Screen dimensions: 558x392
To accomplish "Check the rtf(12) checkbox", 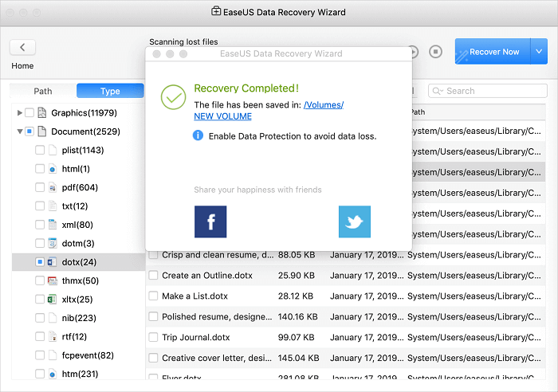I will [40, 336].
